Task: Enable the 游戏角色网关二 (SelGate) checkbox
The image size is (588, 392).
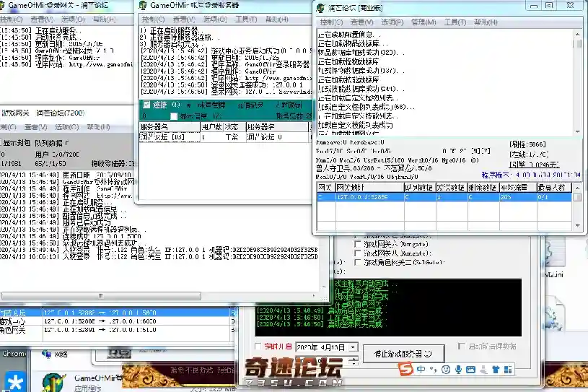Action: point(358,262)
